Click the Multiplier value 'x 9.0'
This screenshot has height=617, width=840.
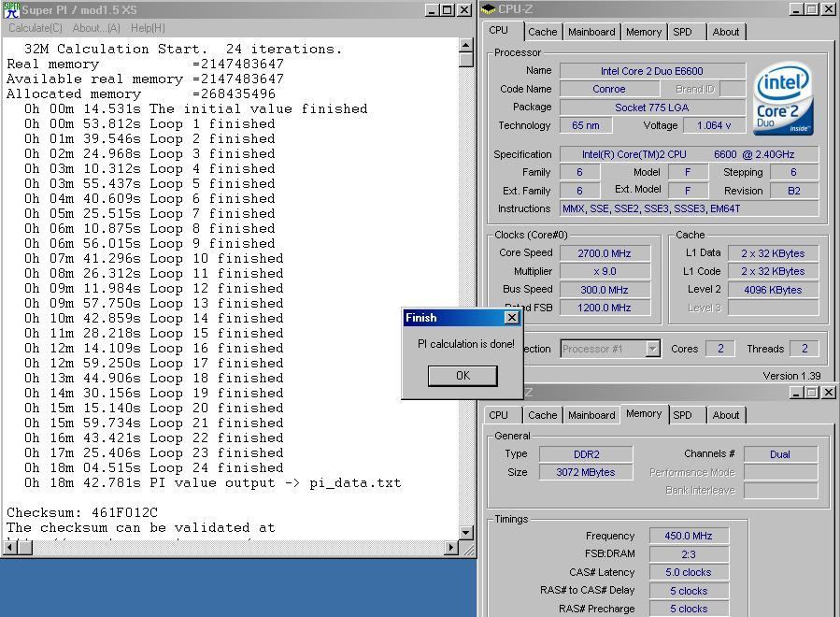coord(605,271)
